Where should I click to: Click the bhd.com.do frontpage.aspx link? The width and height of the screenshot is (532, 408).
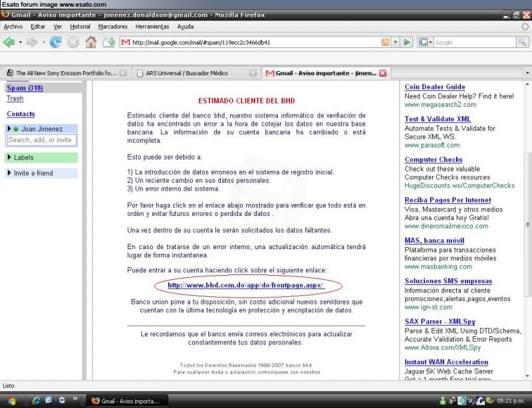point(246,285)
